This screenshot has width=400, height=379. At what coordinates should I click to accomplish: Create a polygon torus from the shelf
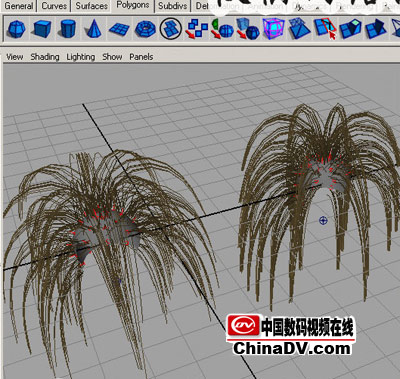(145, 29)
